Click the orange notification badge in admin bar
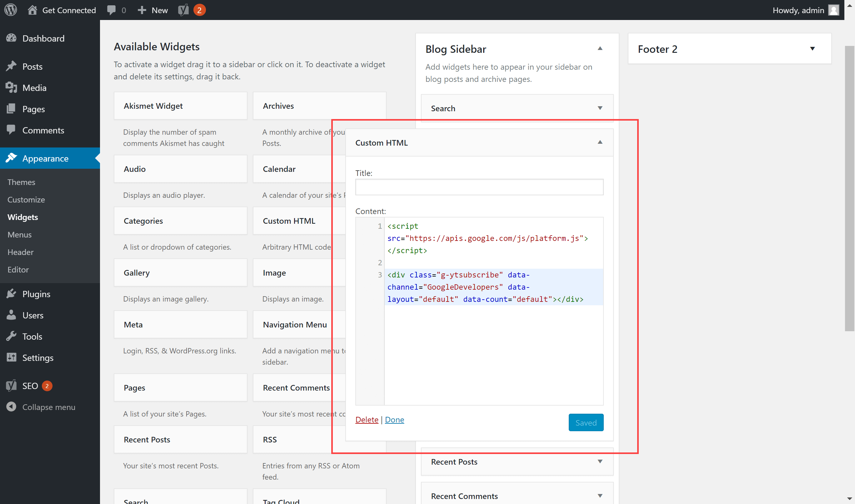 [x=199, y=10]
